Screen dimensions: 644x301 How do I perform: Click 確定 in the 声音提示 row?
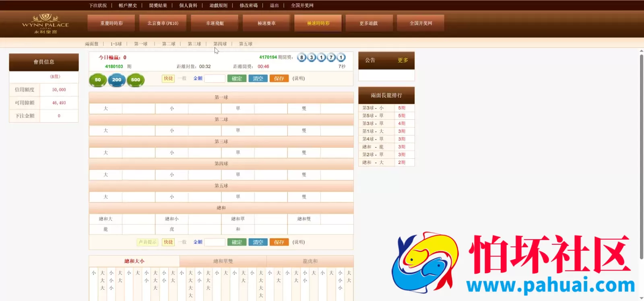[x=237, y=242]
